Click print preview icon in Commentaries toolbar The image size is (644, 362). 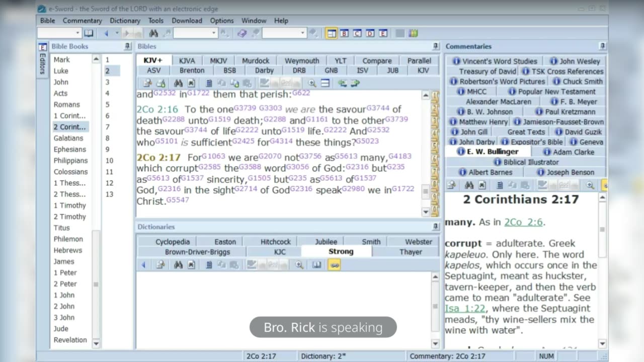point(451,185)
